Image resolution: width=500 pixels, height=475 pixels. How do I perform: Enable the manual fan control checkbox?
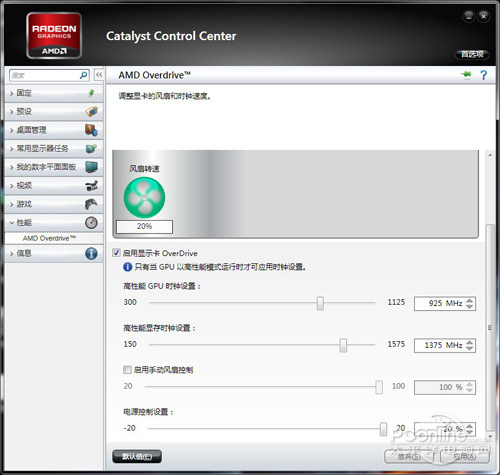127,369
